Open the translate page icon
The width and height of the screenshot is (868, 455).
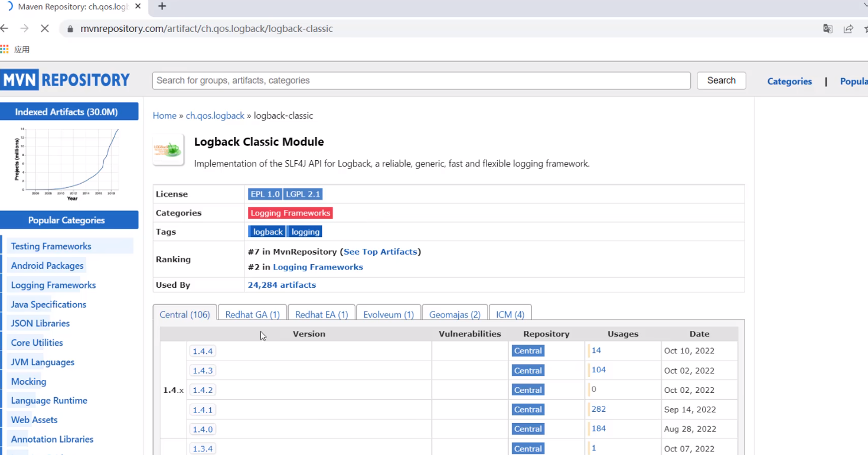point(828,28)
